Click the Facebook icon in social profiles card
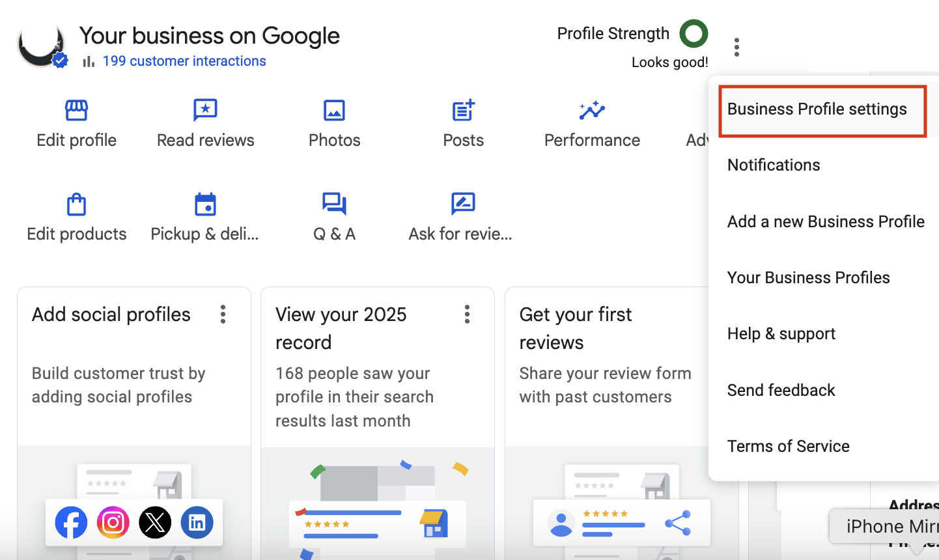 71,522
